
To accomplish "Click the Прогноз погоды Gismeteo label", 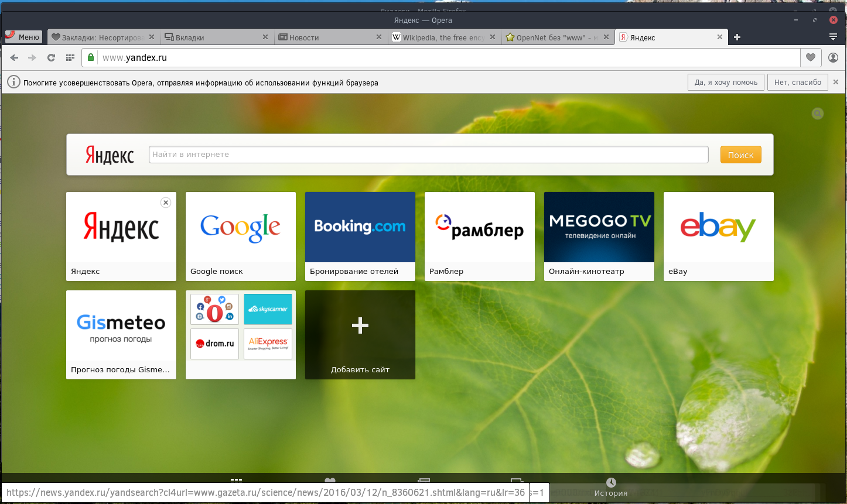I will [x=120, y=369].
